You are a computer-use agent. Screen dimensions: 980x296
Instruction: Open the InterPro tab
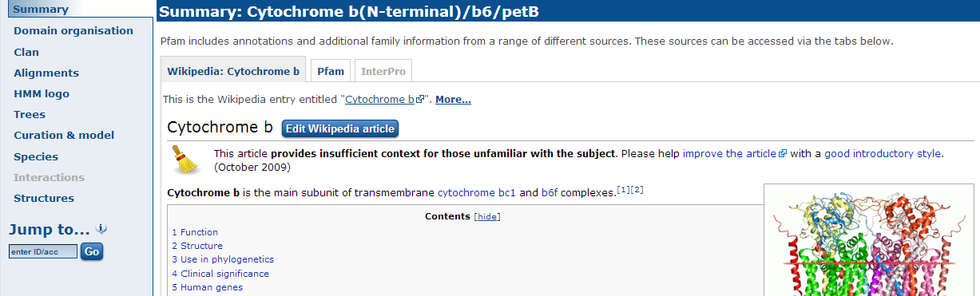383,71
